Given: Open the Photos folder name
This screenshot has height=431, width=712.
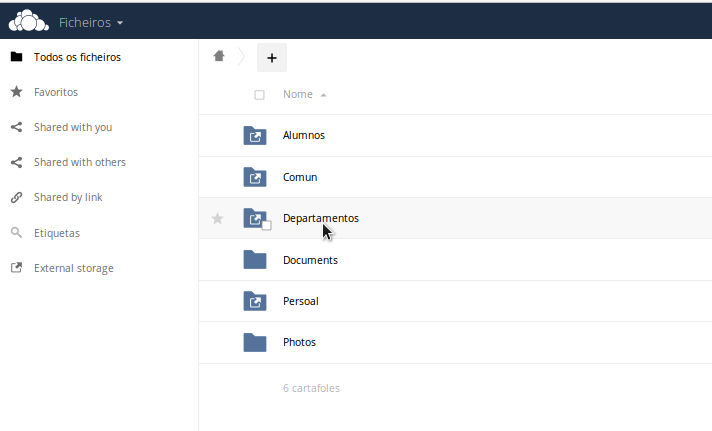Looking at the screenshot, I should [299, 342].
